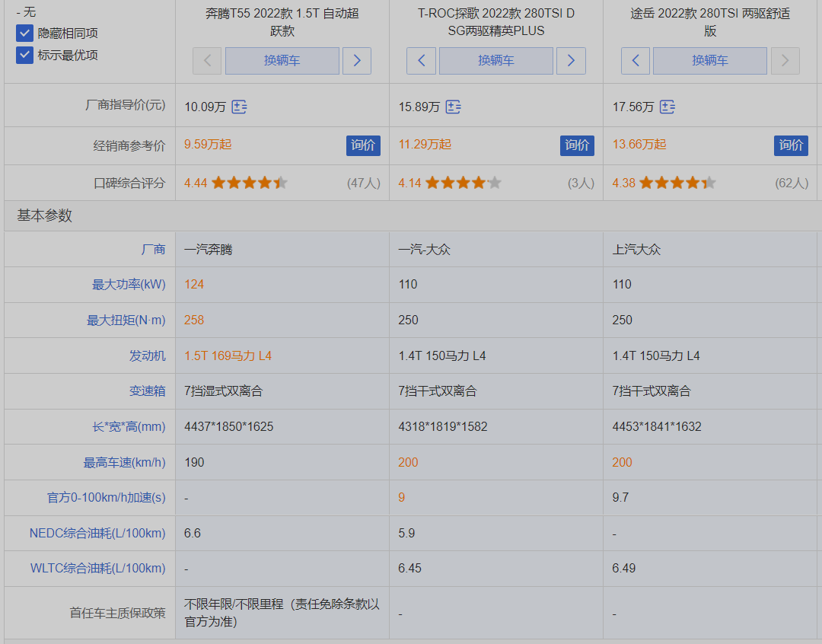The image size is (822, 644).
Task: Click 询价 button for 11.29万起
Action: 577,145
